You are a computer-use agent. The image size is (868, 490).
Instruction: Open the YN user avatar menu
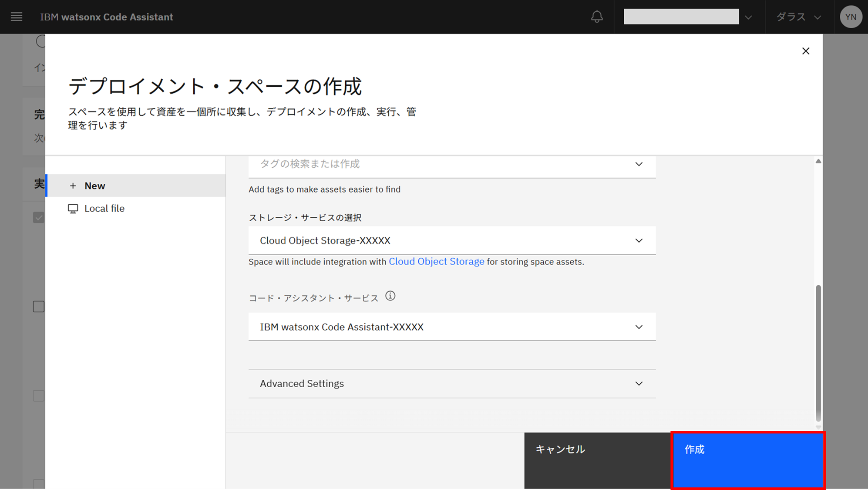851,17
